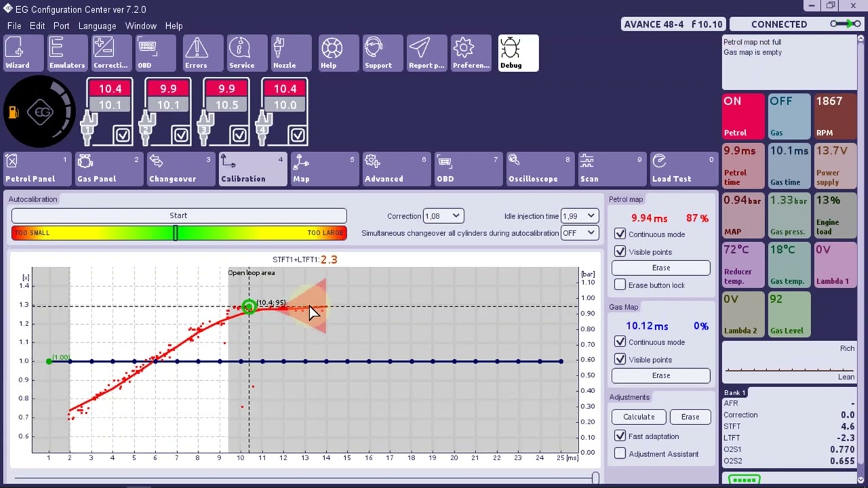The image size is (868, 488).
Task: Erase the Gas Map
Action: tap(661, 375)
